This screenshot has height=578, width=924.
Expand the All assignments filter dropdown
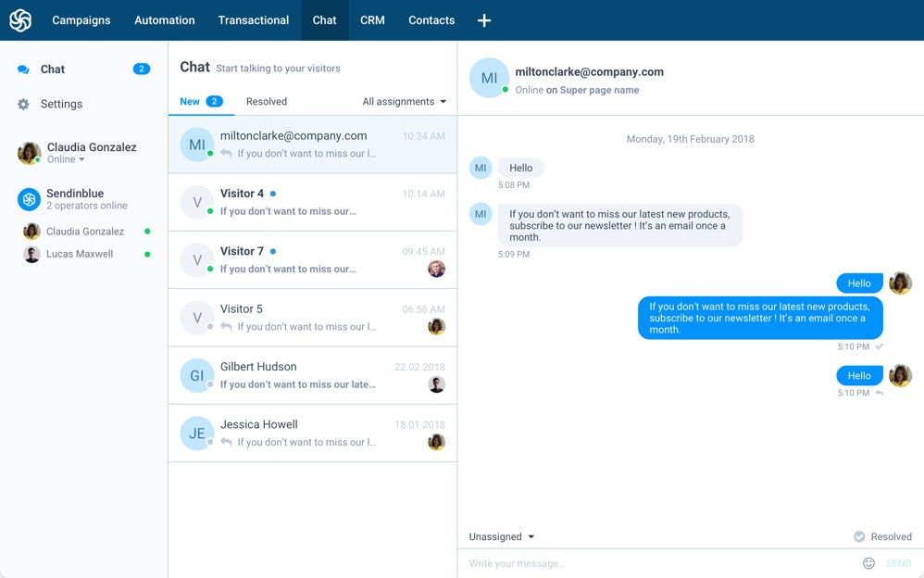[404, 102]
